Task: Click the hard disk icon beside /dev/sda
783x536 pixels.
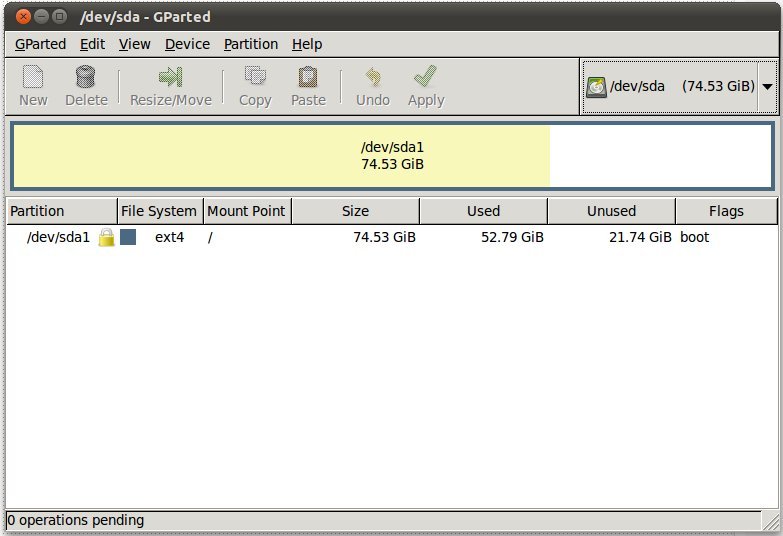Action: tap(596, 87)
